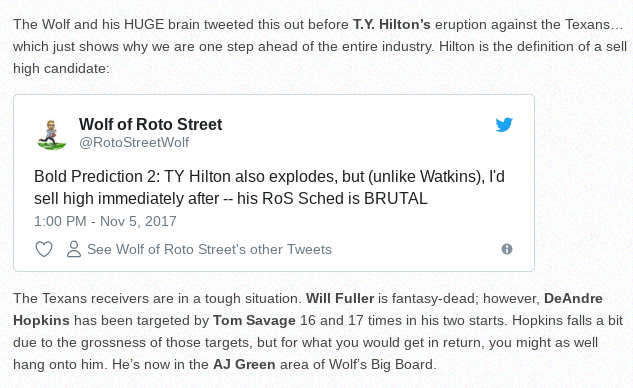The height and width of the screenshot is (388, 633).
Task: Click the 'his RoS Sched is BRUTAL' line
Action: 332,199
